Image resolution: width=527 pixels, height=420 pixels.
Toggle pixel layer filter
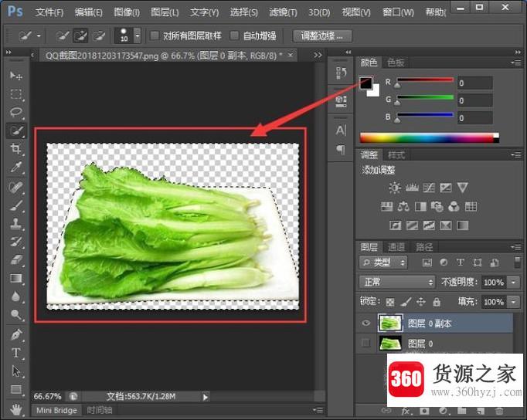tap(427, 262)
